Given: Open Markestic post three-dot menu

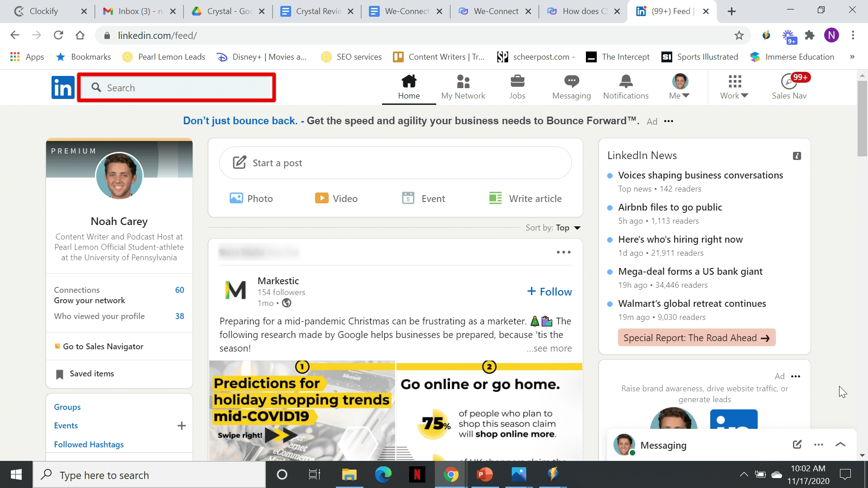Looking at the screenshot, I should [563, 252].
